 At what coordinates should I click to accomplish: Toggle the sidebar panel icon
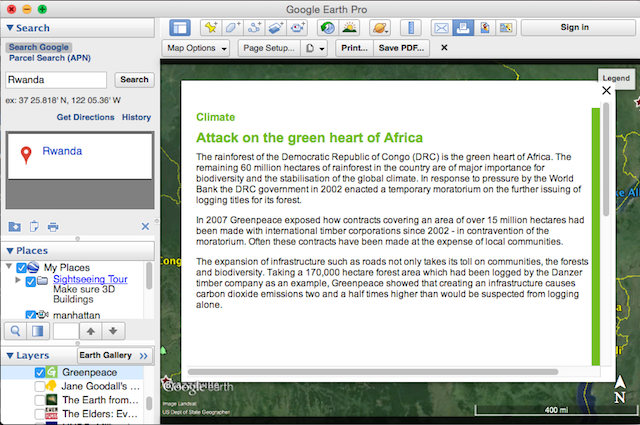tap(180, 28)
